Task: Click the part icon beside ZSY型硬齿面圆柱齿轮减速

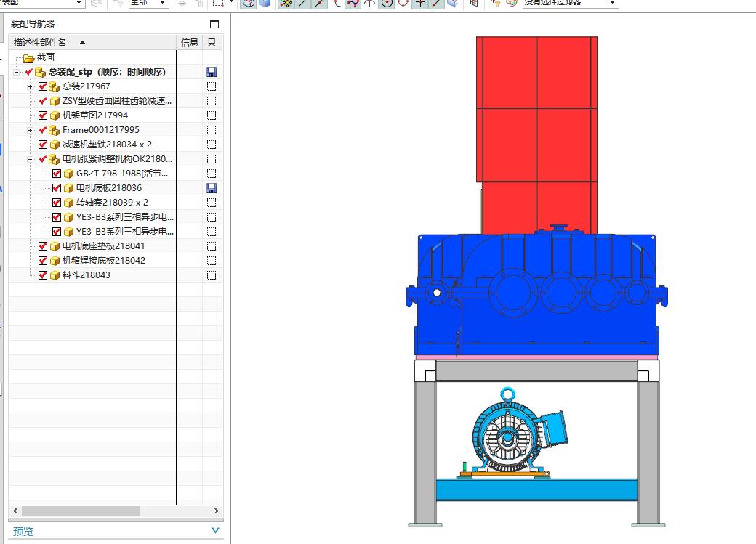Action: (55, 101)
